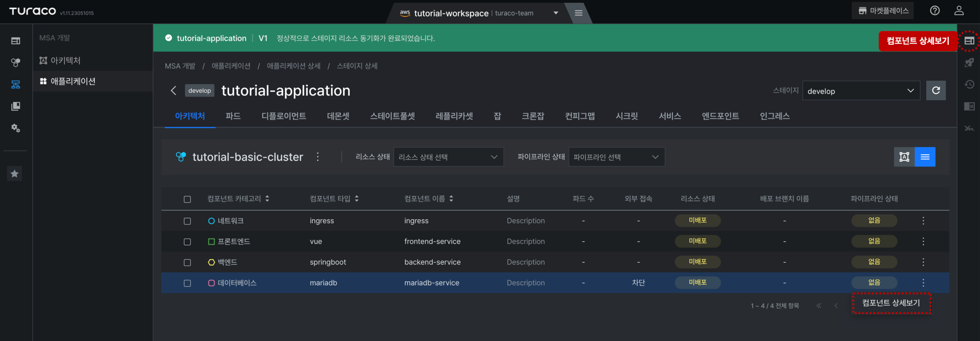
Task: Click the rocket deploy icon in right sidebar
Action: point(969,63)
